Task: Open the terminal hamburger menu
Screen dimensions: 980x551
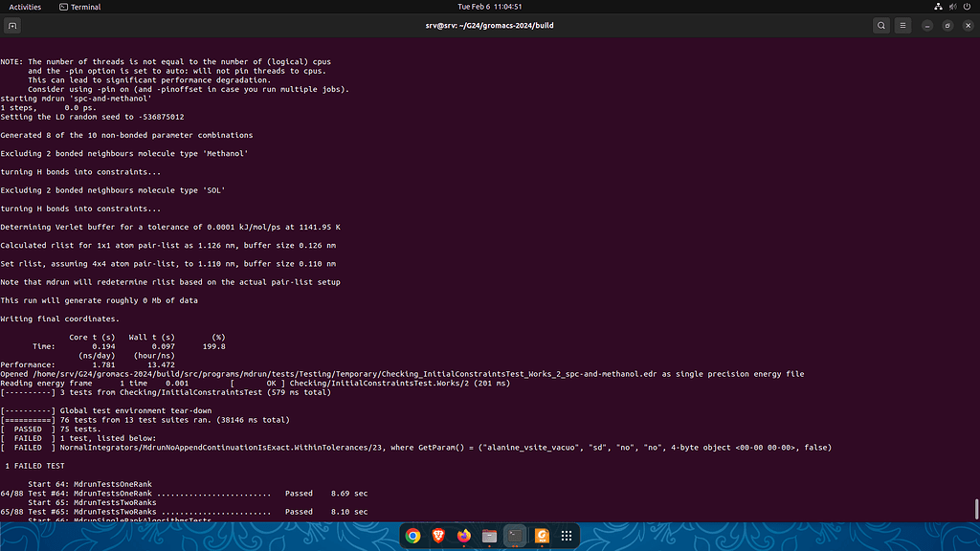Action: (902, 25)
